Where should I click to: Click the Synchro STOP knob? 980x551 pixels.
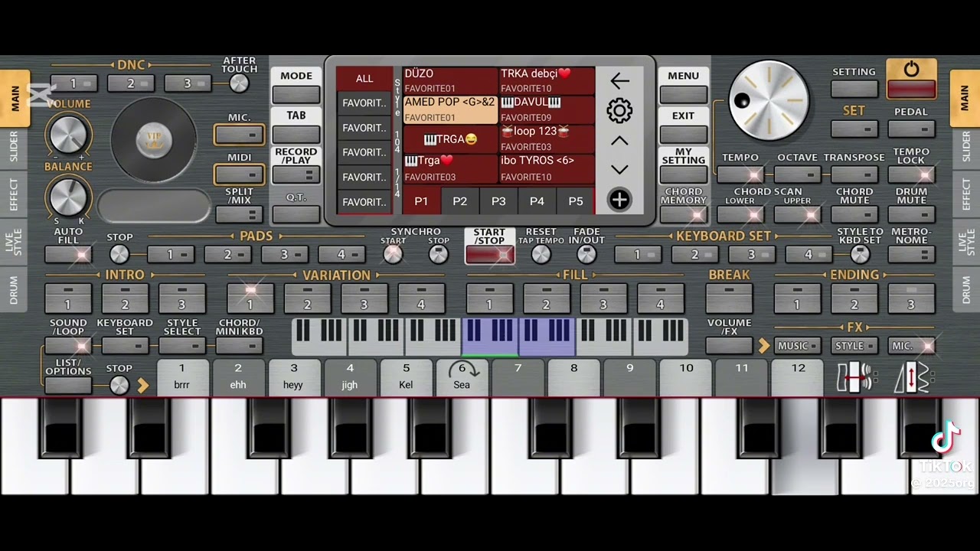439,254
